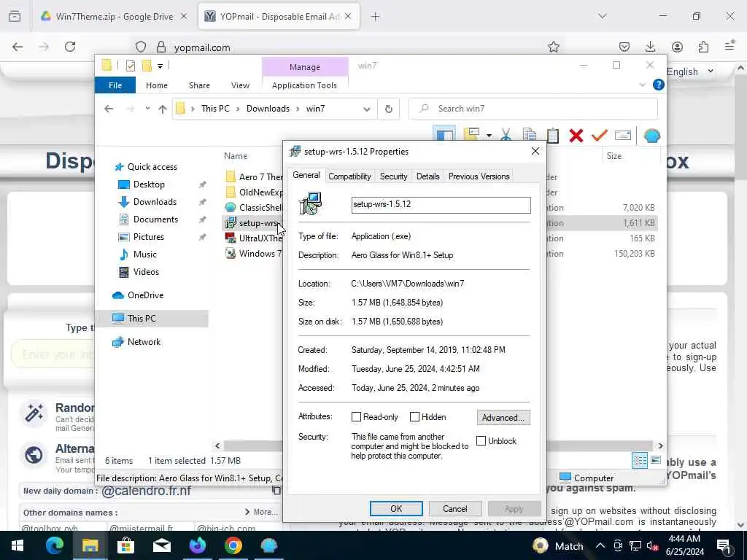Reload the yopmail.com browser page
The image size is (747, 560).
pos(70,47)
